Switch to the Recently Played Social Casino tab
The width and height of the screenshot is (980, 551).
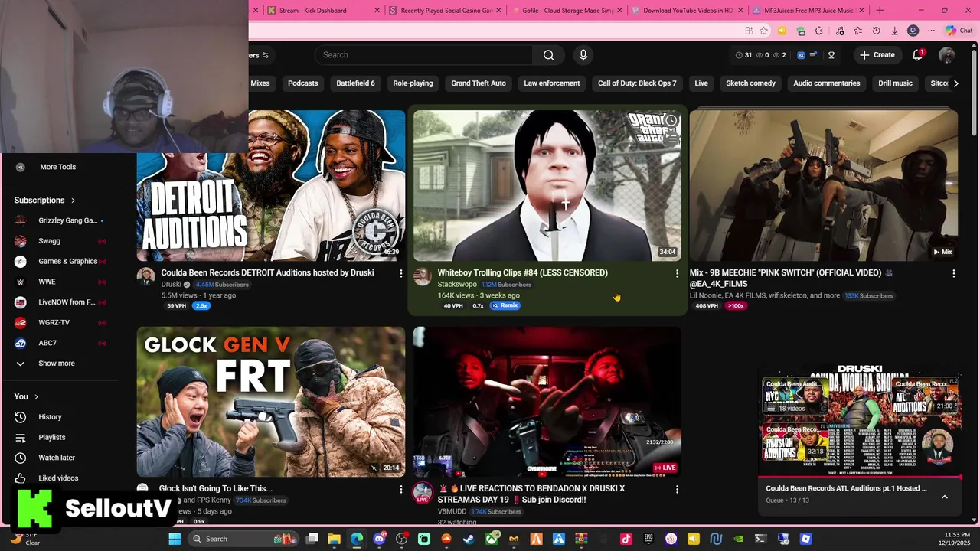point(446,10)
